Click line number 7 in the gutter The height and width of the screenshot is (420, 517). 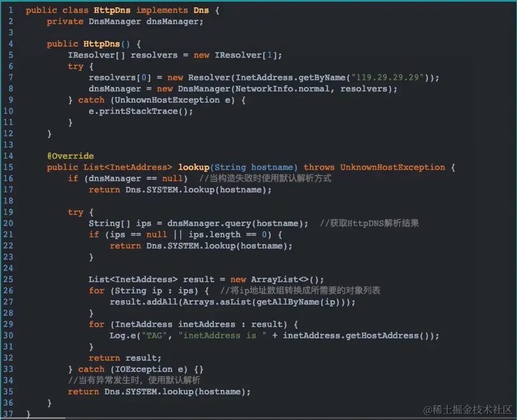point(11,78)
